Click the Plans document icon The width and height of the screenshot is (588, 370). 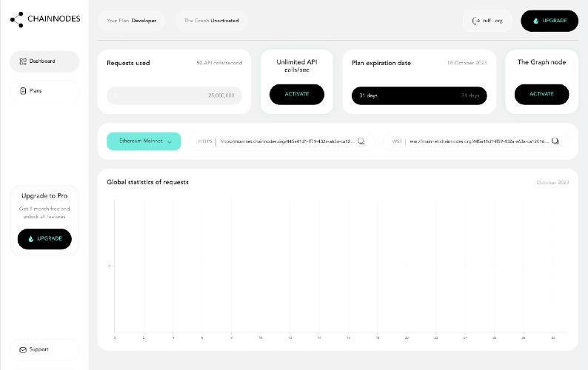(x=23, y=91)
